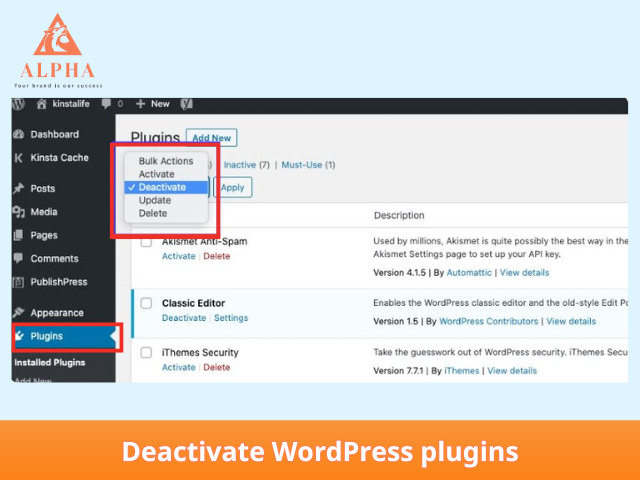Open Dashboard from the sidebar
This screenshot has height=480, width=640.
53,134
